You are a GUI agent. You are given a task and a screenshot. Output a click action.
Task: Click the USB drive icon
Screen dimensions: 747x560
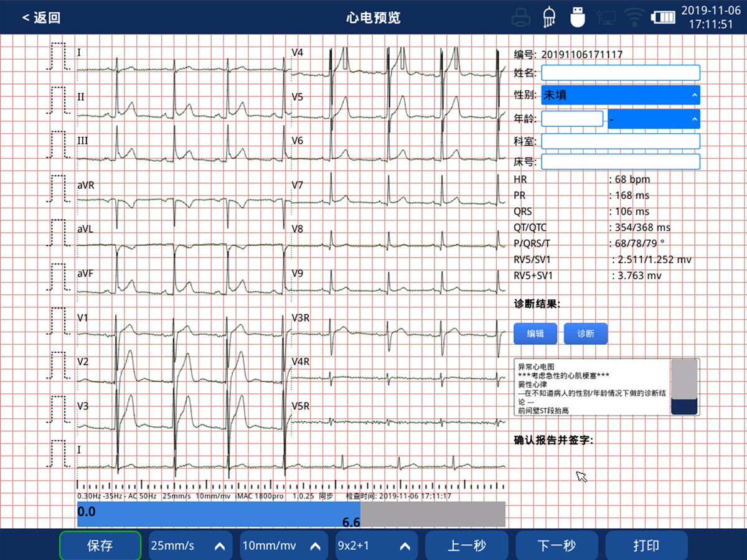578,17
